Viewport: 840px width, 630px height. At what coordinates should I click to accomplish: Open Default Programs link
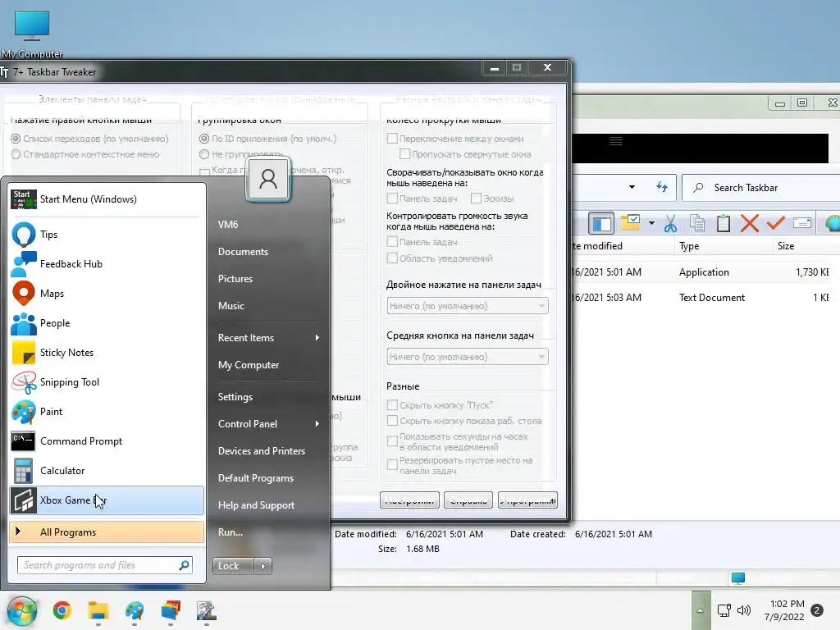(268, 478)
